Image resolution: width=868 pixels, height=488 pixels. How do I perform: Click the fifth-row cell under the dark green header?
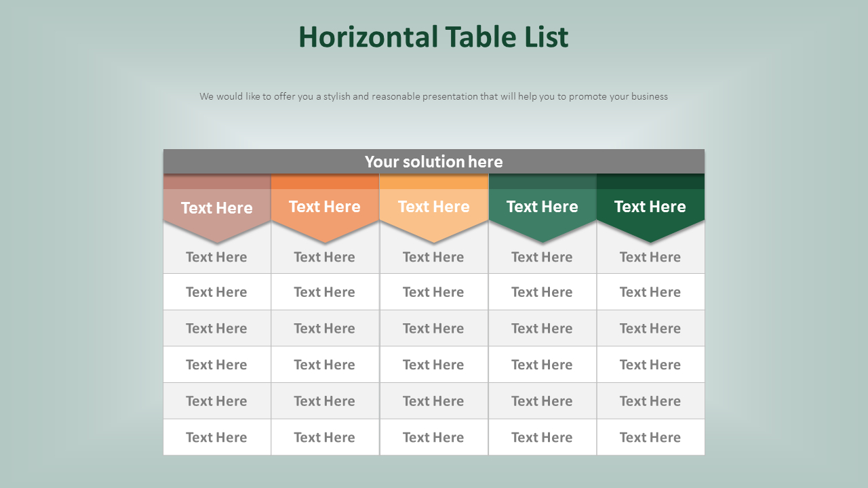(650, 401)
